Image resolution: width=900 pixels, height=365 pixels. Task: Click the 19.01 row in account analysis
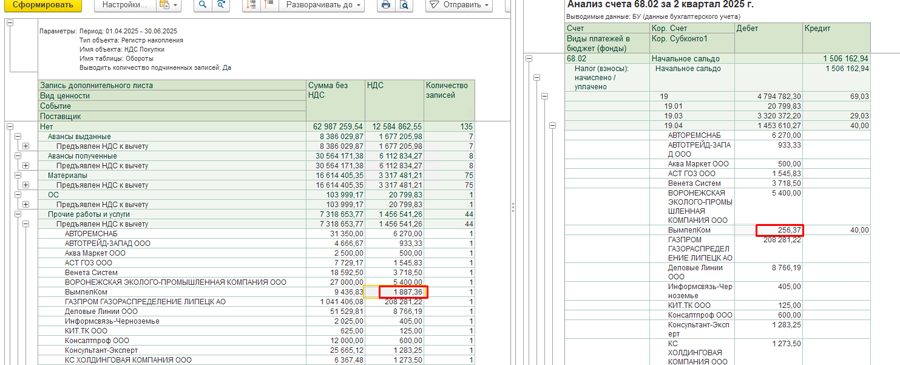click(x=673, y=106)
